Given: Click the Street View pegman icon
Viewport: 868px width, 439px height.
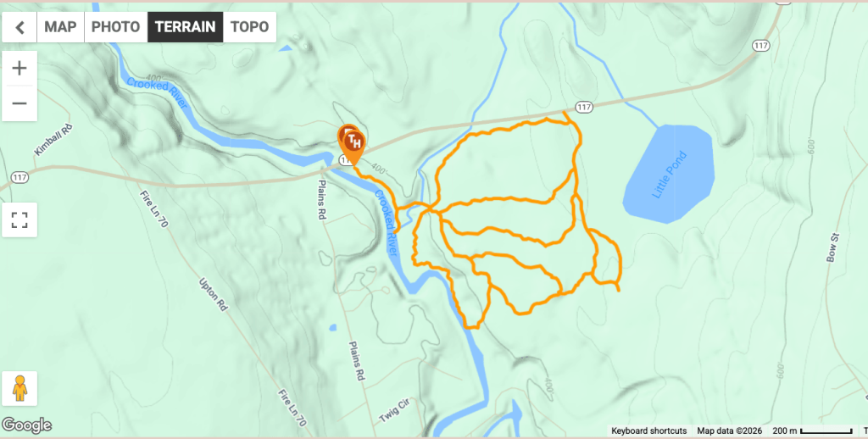Looking at the screenshot, I should (x=19, y=388).
